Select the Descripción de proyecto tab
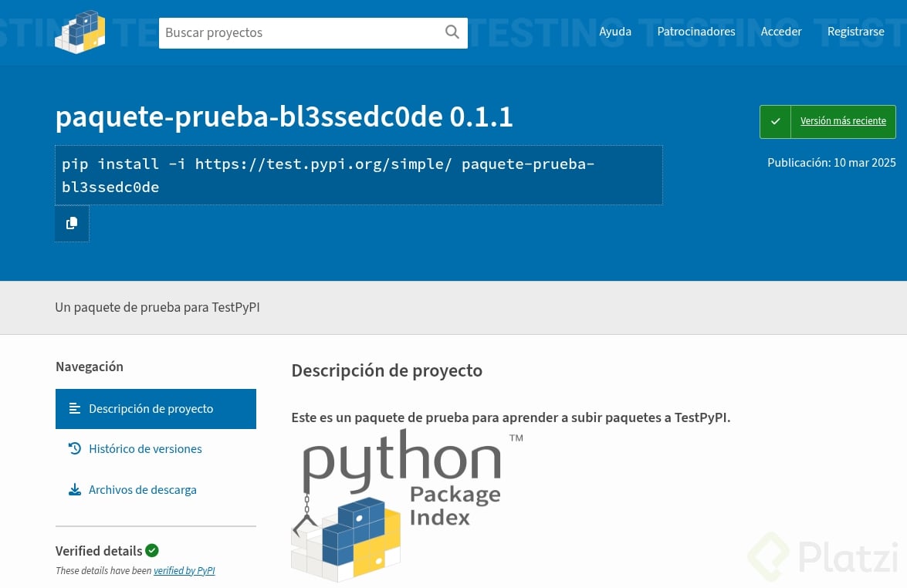 pos(156,409)
